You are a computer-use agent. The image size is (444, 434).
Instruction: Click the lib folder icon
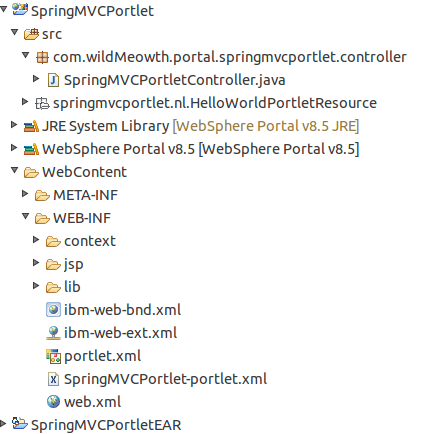53,287
